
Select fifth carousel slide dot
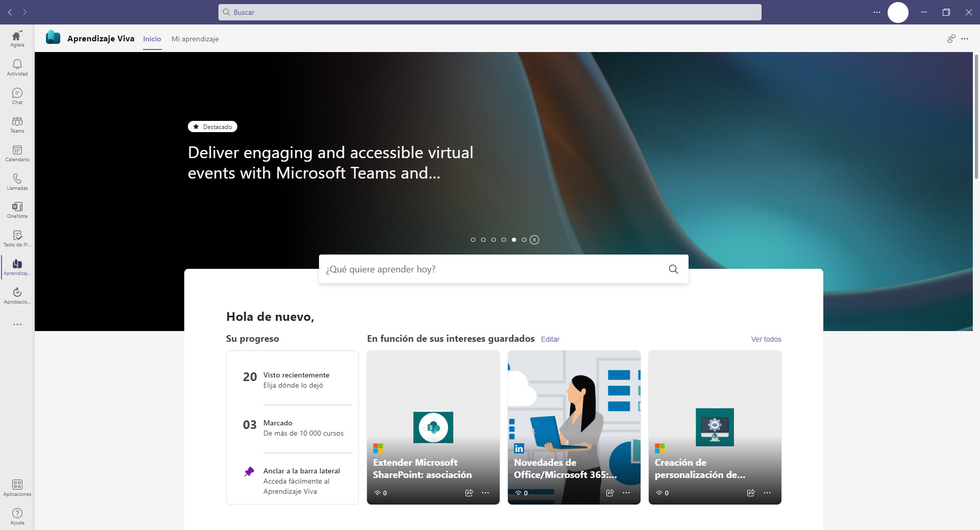click(514, 240)
